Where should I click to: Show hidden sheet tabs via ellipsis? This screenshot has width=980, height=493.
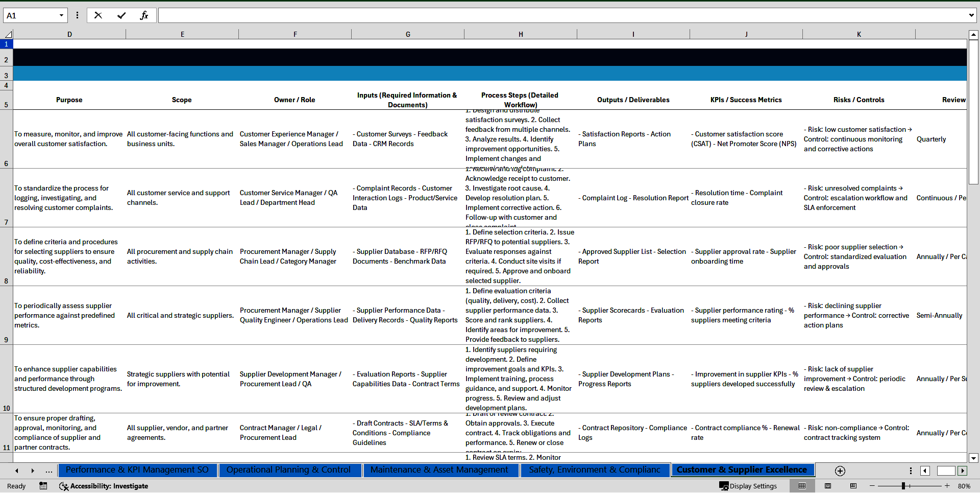coord(48,471)
